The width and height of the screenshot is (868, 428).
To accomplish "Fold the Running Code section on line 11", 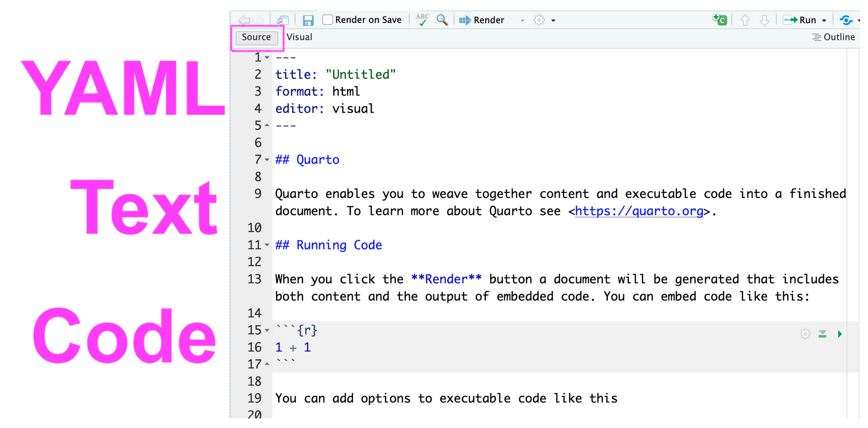I will click(267, 245).
